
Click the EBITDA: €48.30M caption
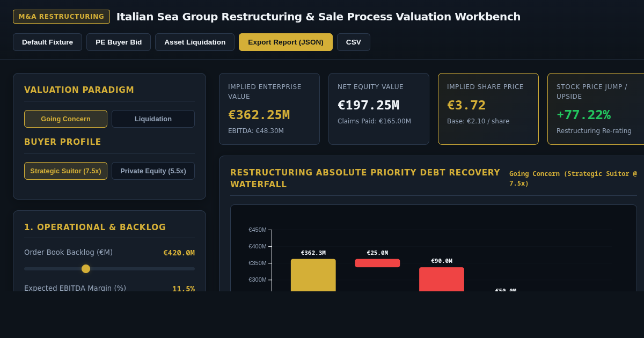point(256,131)
